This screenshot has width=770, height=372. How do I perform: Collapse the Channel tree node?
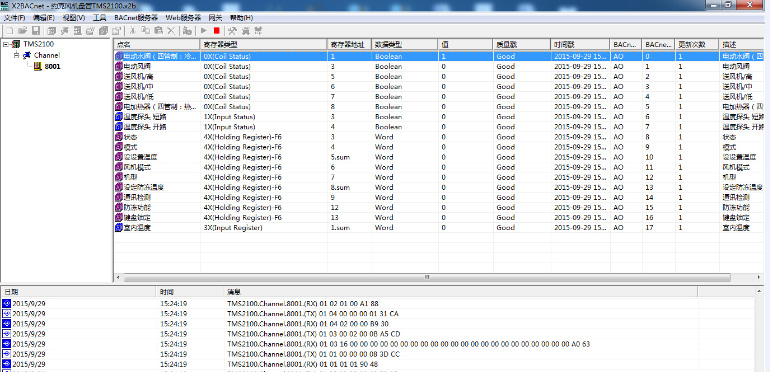tap(16, 55)
